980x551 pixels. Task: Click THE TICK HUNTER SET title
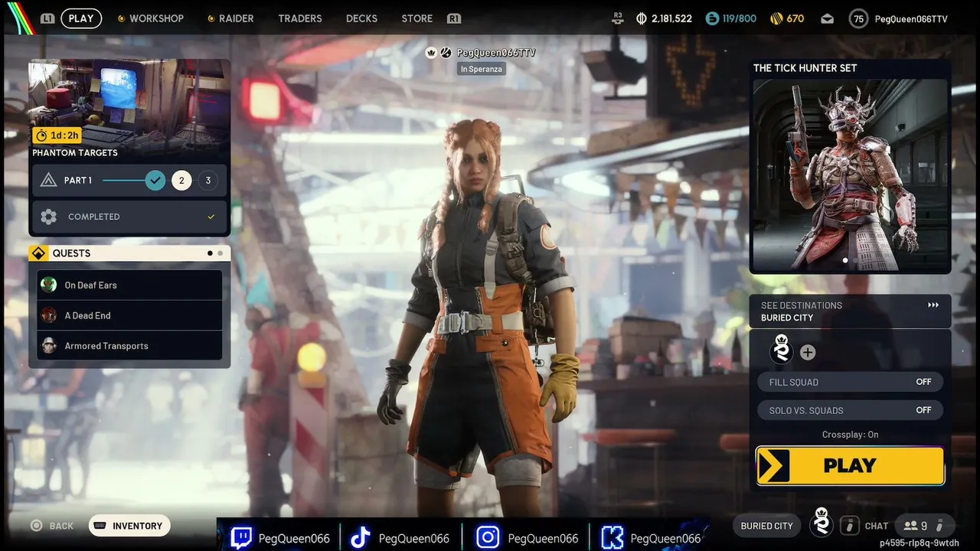click(x=805, y=68)
